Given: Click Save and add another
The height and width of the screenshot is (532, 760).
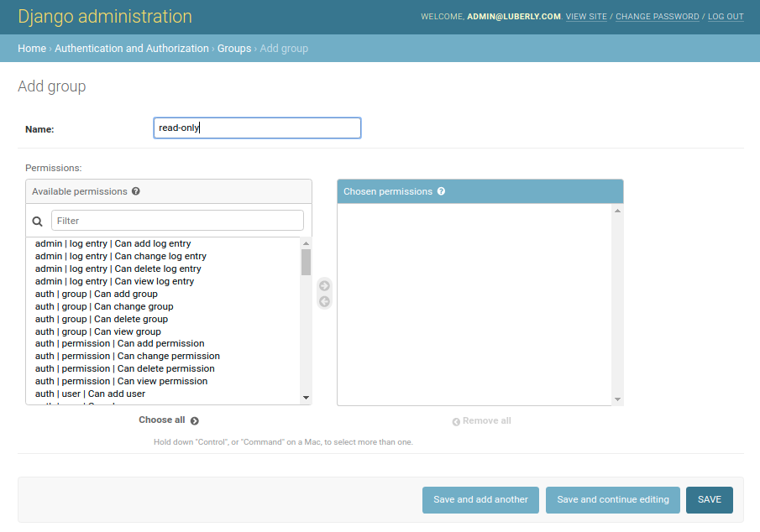Looking at the screenshot, I should [x=480, y=499].
